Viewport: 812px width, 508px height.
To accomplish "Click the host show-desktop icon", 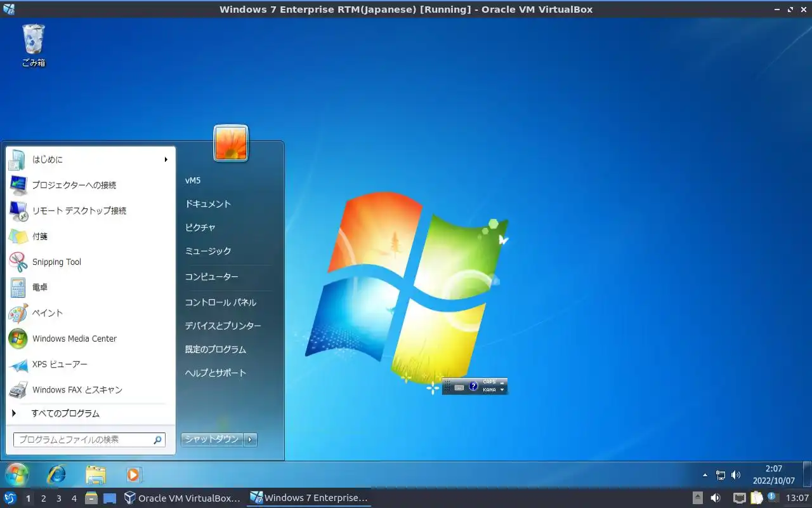I will click(110, 498).
